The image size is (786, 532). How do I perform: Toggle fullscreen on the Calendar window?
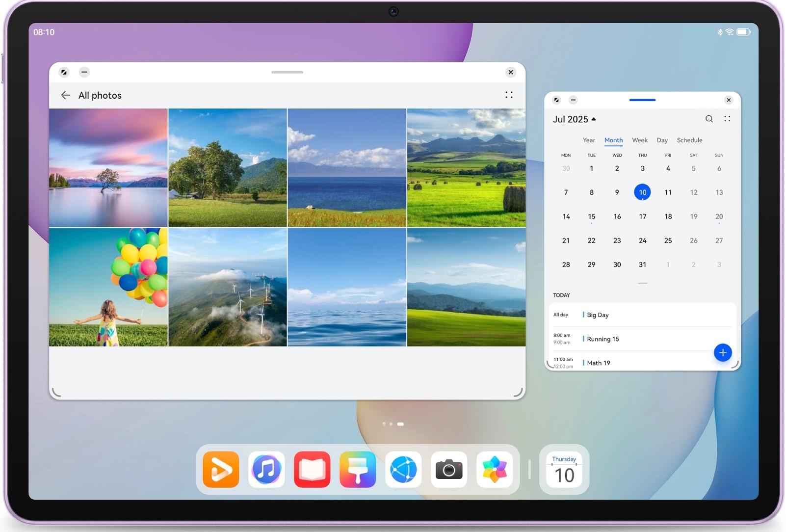(x=556, y=100)
